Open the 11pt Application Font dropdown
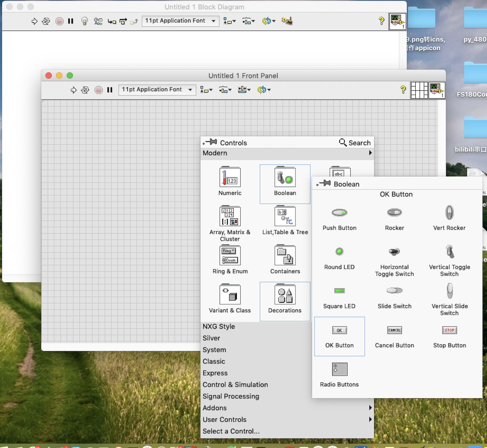The image size is (487, 448). point(157,90)
